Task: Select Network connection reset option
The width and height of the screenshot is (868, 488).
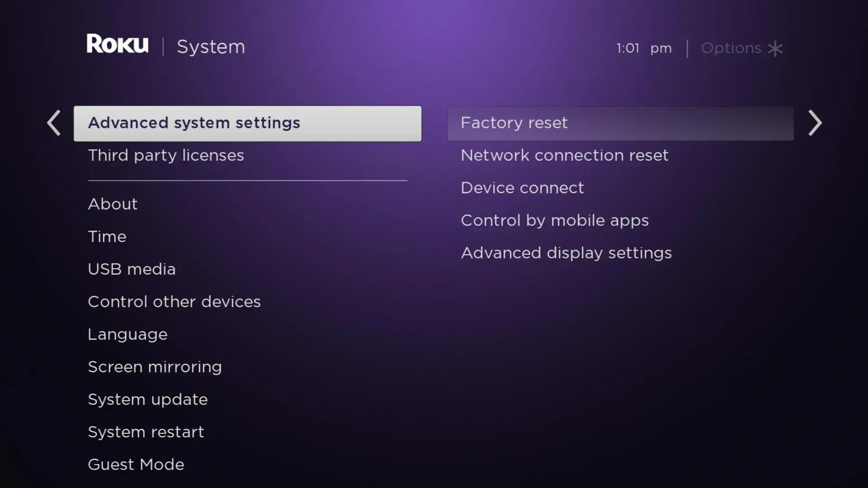Action: (565, 155)
